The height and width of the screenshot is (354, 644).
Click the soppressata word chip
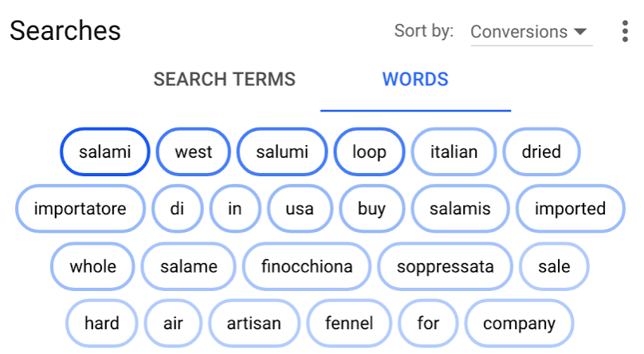[446, 266]
